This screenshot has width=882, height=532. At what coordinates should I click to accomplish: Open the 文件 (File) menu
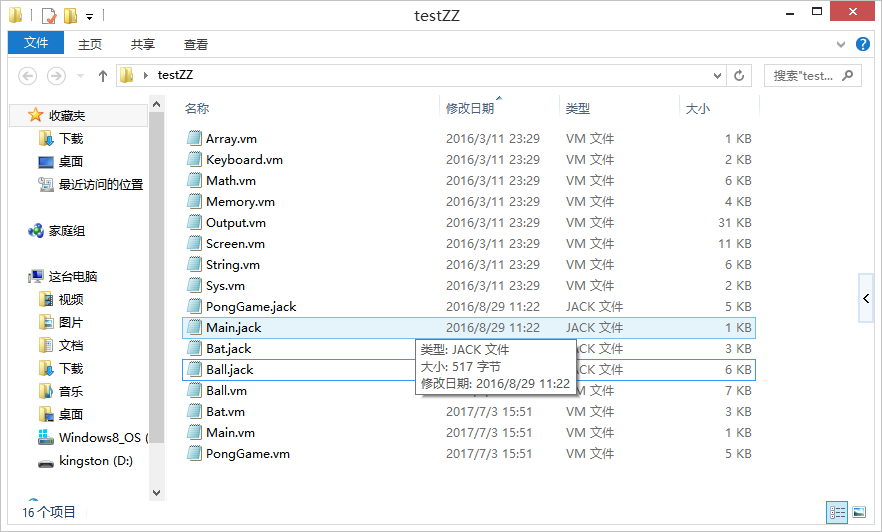click(x=36, y=44)
